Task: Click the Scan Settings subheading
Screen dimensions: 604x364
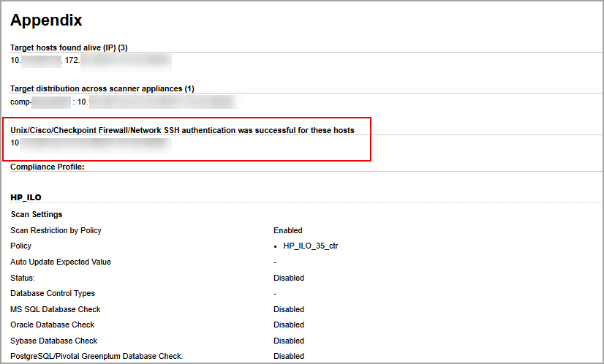Action: (x=37, y=214)
